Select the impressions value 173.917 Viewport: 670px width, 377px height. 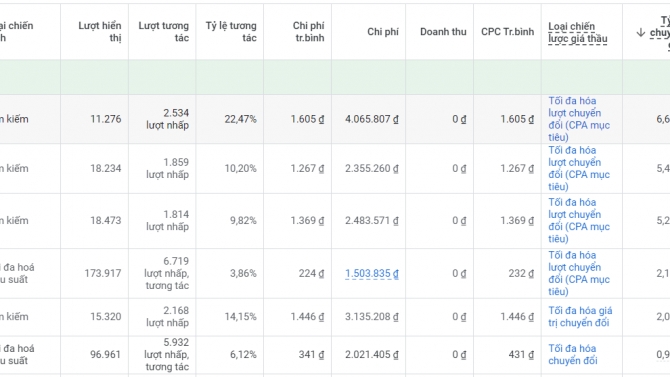pos(103,273)
